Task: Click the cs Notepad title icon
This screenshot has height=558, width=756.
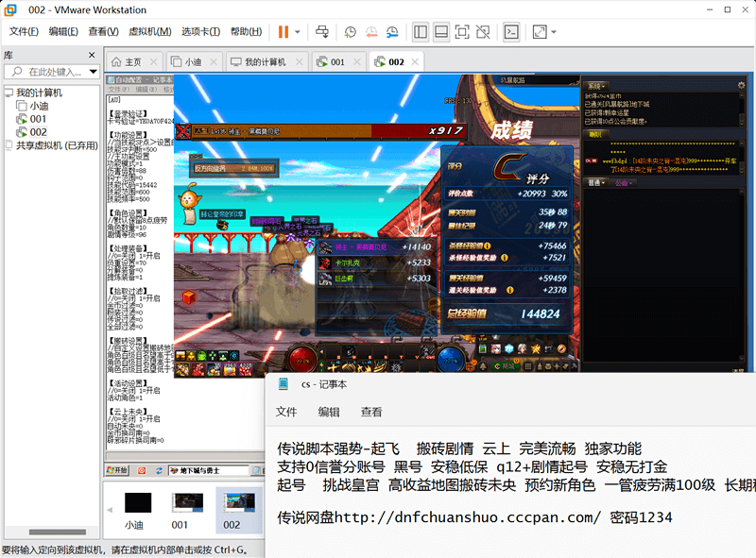Action: [x=283, y=384]
